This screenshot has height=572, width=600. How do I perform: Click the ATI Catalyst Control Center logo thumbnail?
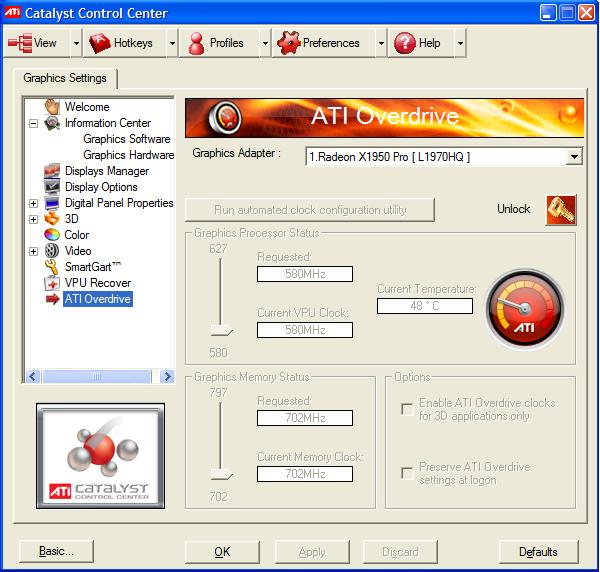point(100,456)
